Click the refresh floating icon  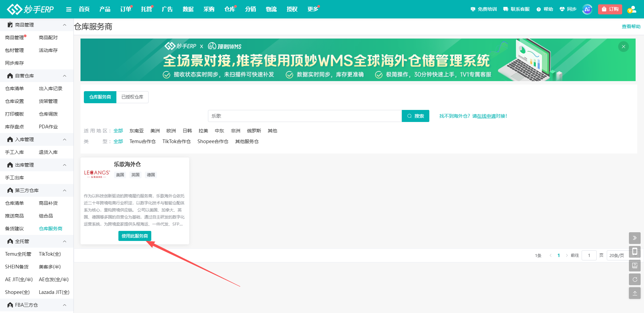pos(635,279)
